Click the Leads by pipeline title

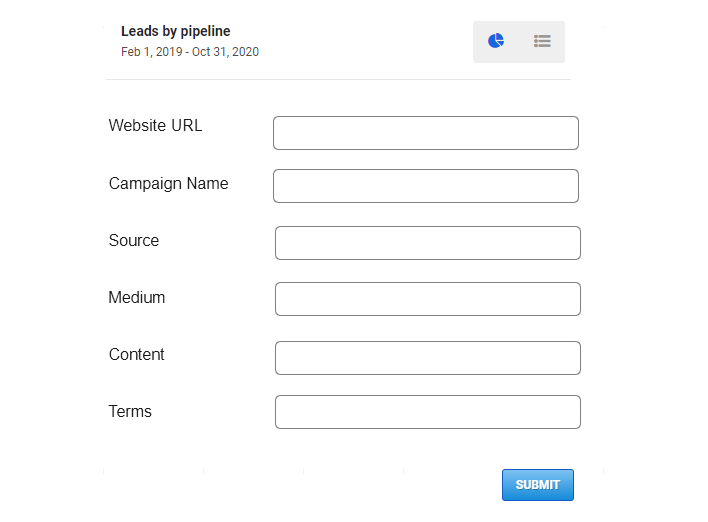click(176, 31)
